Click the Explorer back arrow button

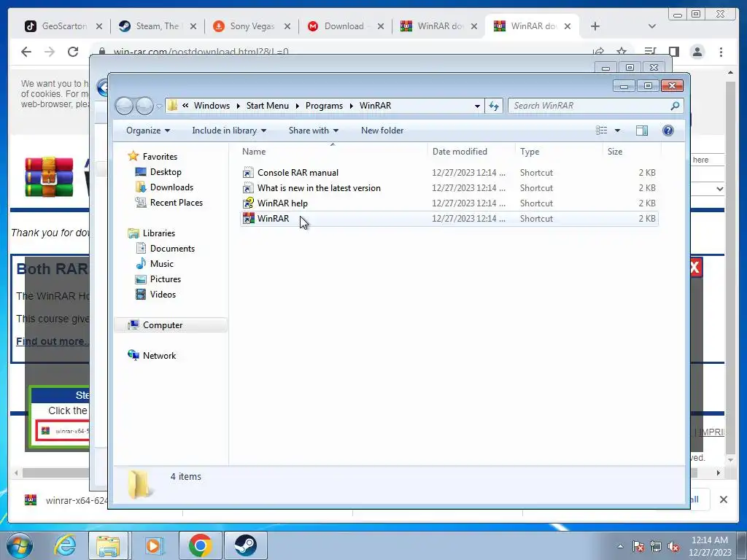[124, 106]
